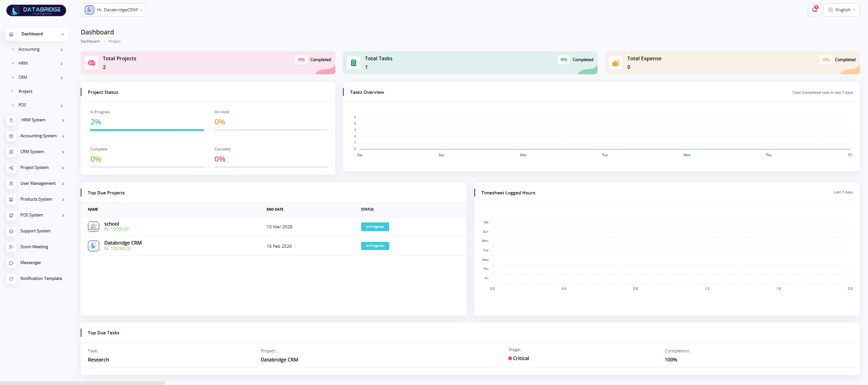Open the Research task link
This screenshot has height=385, width=868.
tap(98, 360)
